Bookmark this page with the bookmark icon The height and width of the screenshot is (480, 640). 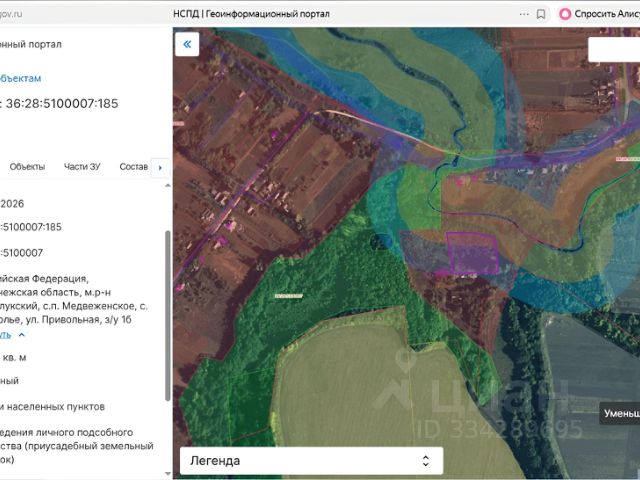[x=541, y=14]
